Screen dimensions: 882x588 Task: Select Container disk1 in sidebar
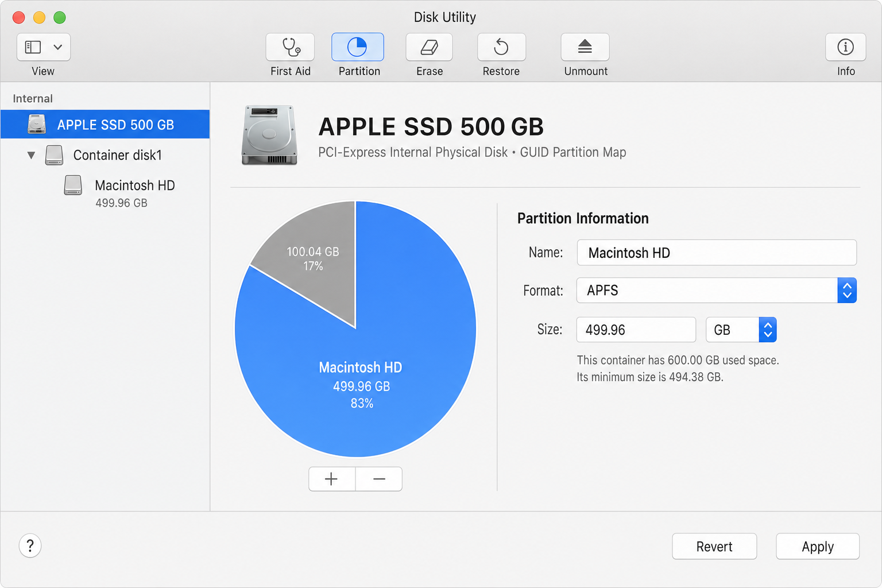117,155
